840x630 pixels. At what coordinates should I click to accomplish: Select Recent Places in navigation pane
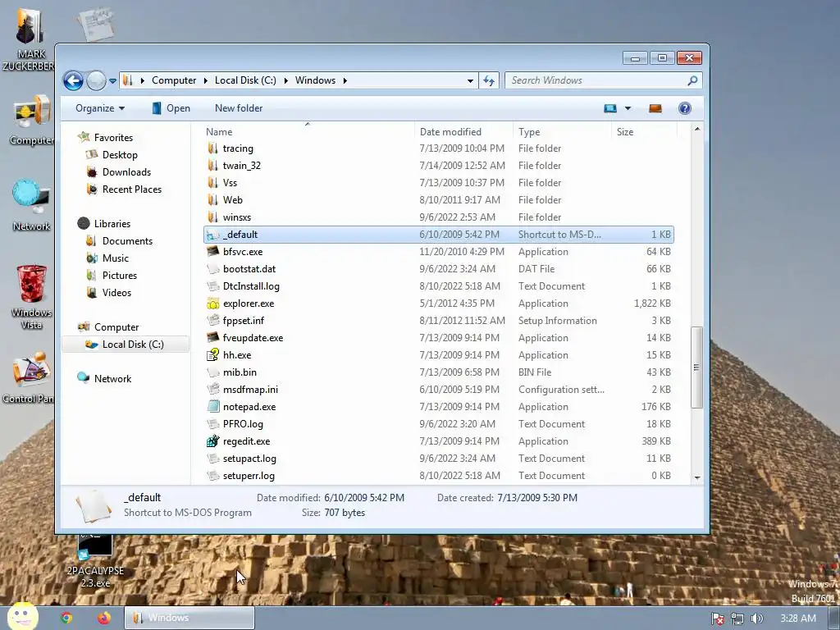pos(132,189)
